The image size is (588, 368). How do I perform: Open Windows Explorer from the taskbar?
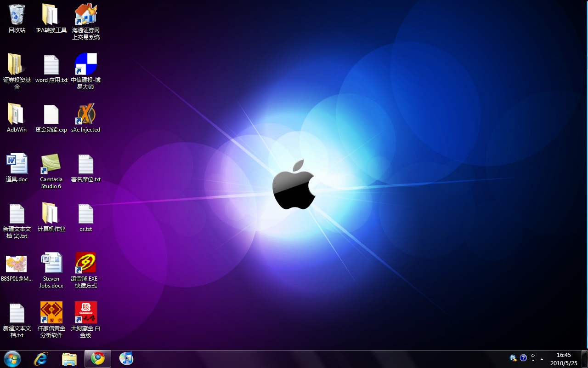(69, 359)
